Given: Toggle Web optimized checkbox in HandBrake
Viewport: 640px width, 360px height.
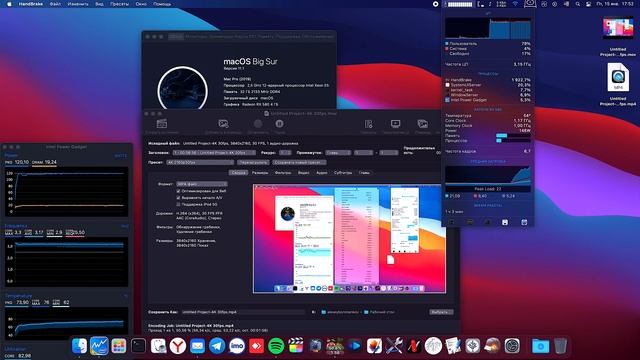Looking at the screenshot, I should click(178, 191).
